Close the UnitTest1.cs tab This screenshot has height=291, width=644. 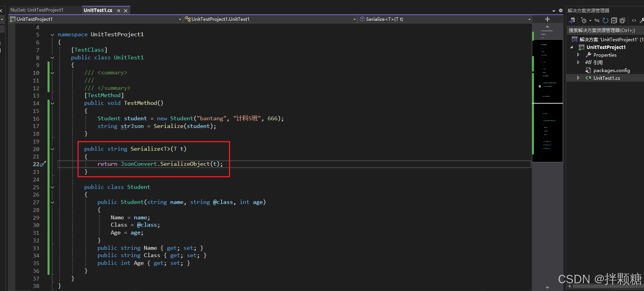click(126, 11)
